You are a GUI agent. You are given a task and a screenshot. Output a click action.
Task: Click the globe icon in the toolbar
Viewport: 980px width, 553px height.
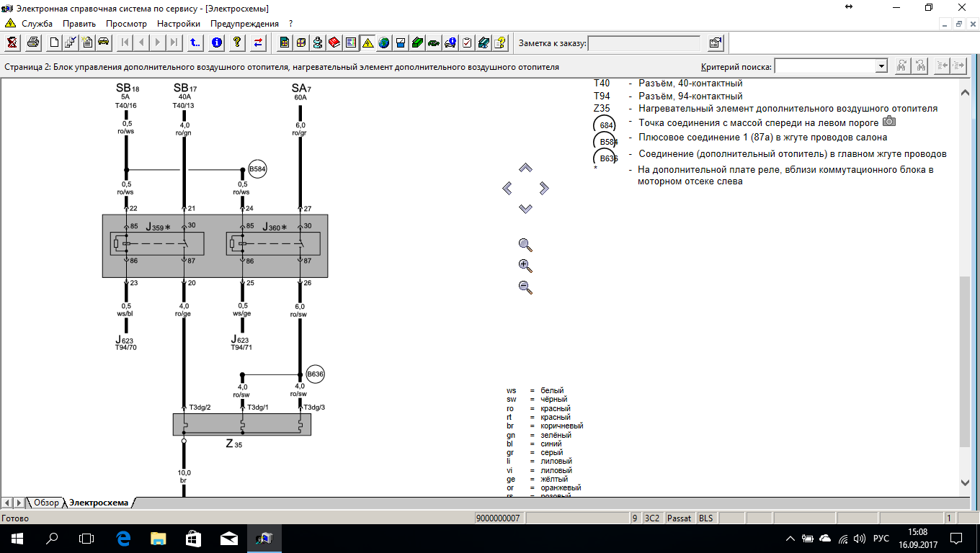[x=384, y=42]
